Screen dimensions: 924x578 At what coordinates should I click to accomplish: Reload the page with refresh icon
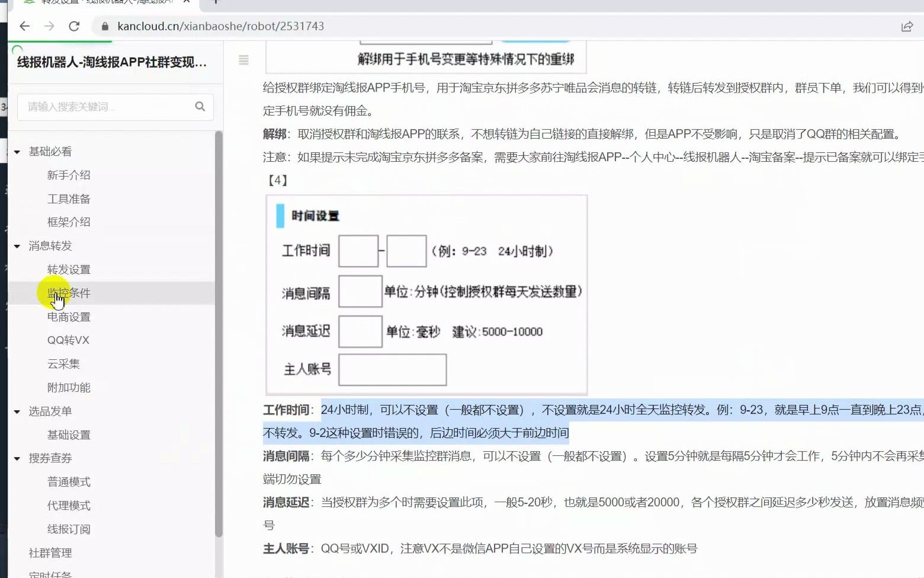(74, 26)
